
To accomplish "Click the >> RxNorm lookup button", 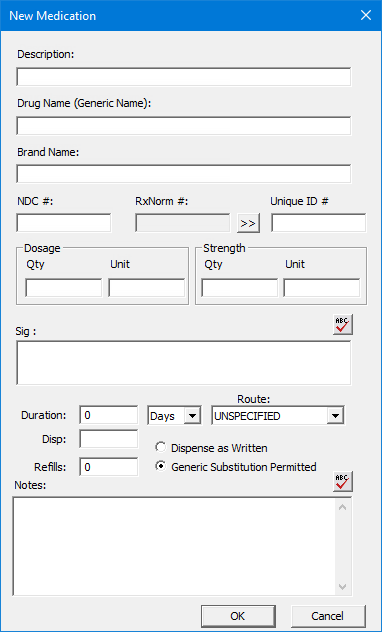I will (248, 223).
